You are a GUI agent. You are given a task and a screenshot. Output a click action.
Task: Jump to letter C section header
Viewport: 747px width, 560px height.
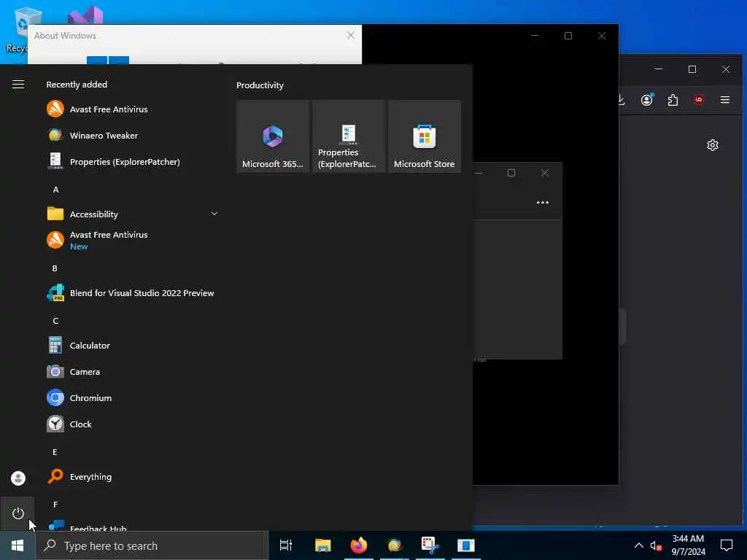55,321
